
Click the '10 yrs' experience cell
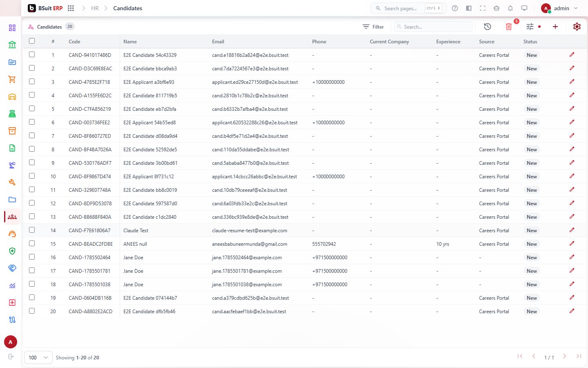point(443,244)
